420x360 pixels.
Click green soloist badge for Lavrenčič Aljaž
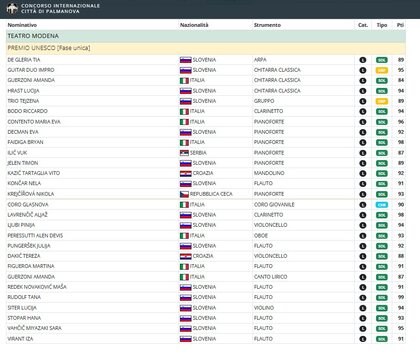pos(382,215)
